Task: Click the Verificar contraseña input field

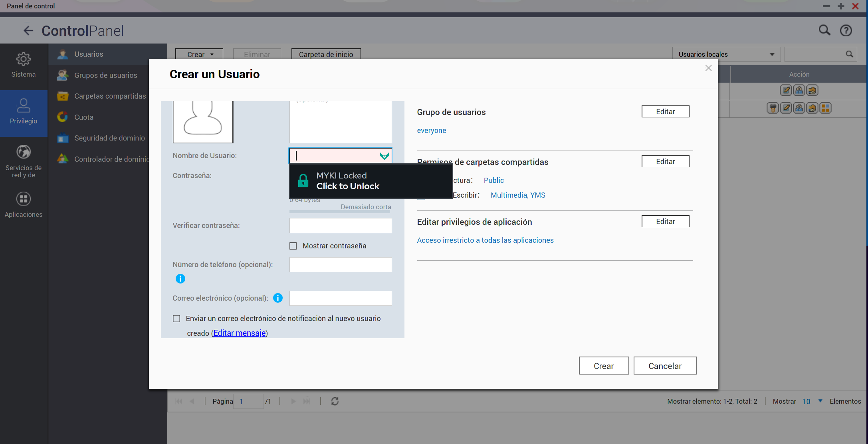Action: (340, 226)
